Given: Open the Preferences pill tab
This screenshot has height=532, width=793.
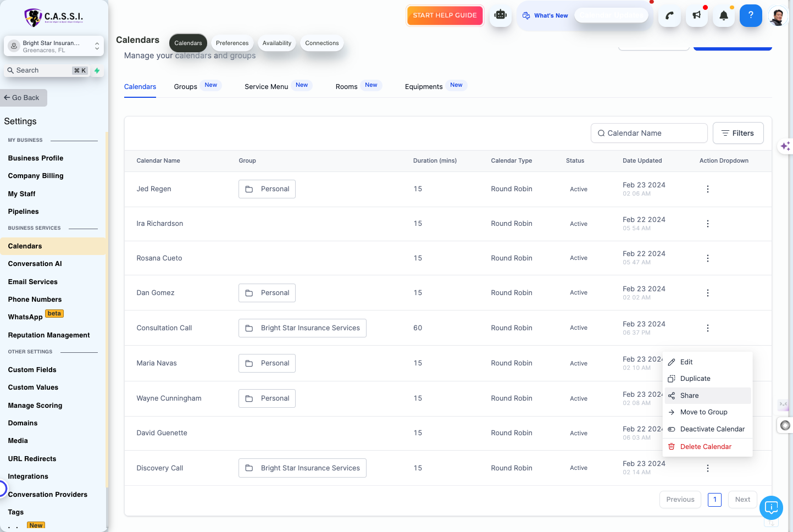Looking at the screenshot, I should pyautogui.click(x=232, y=43).
